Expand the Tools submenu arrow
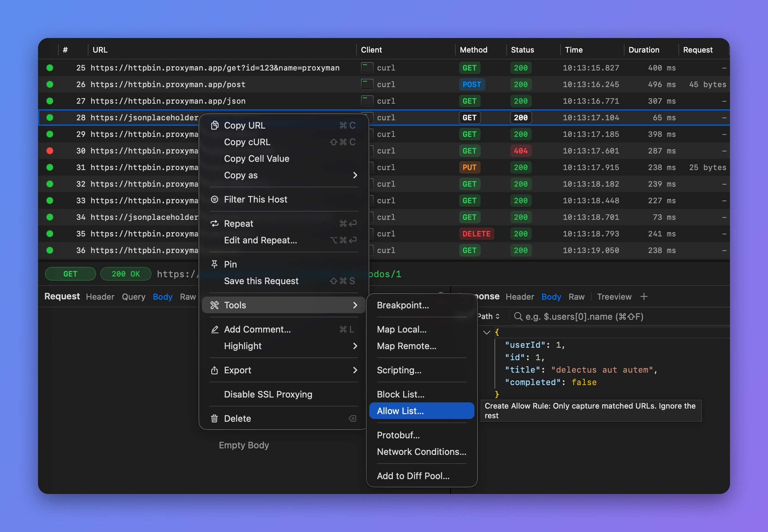Viewport: 768px width, 532px height. [355, 305]
